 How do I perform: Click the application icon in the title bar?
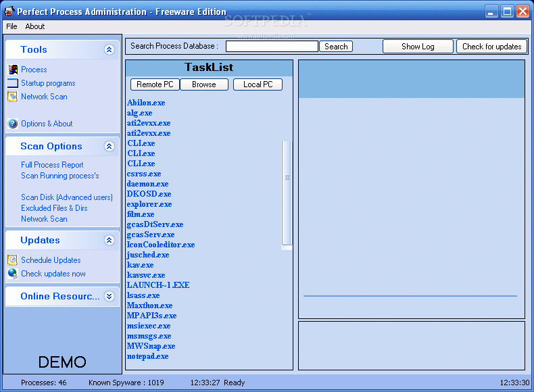(x=9, y=11)
